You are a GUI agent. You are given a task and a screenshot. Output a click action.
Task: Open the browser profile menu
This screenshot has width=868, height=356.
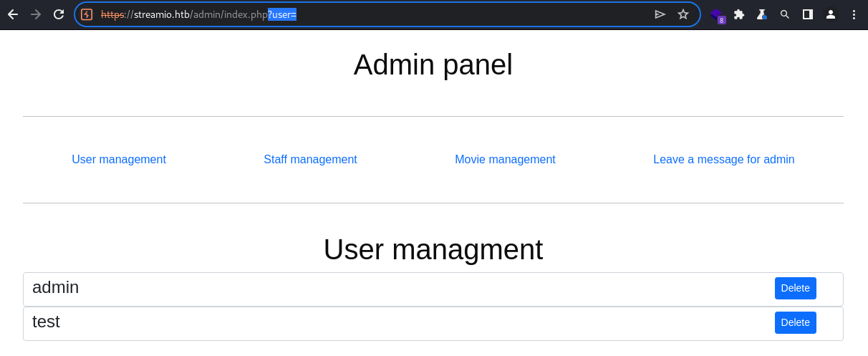831,14
